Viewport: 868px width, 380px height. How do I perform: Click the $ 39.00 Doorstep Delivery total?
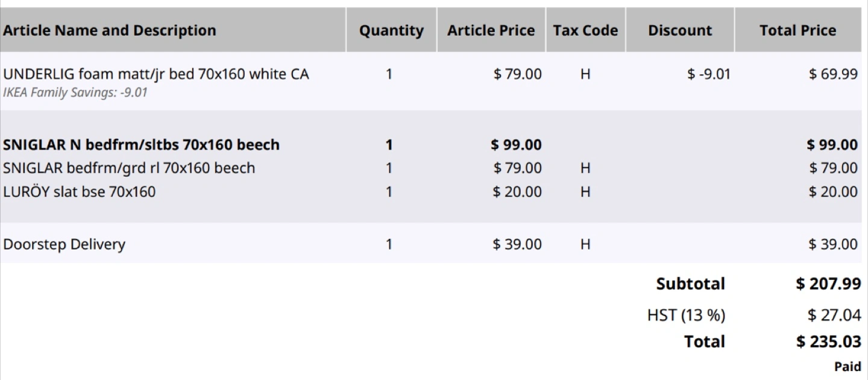(x=833, y=244)
